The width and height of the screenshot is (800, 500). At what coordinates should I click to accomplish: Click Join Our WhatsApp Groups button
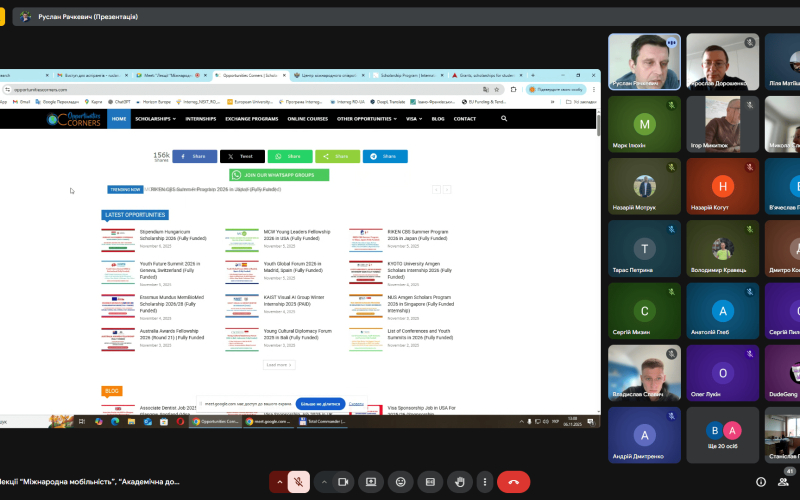279,175
